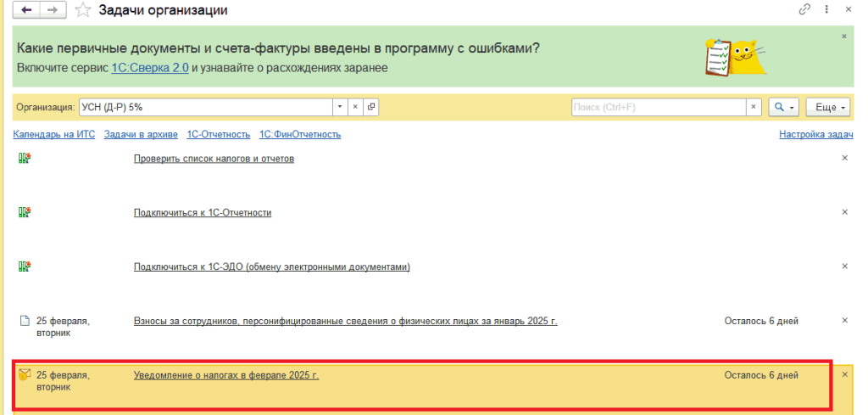Focus the Организация field showing УСН (Д-Р) 5%
This screenshot has height=415, width=868.
click(x=206, y=107)
